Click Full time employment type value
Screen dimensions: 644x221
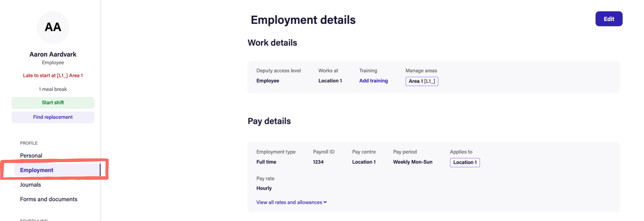tap(266, 162)
